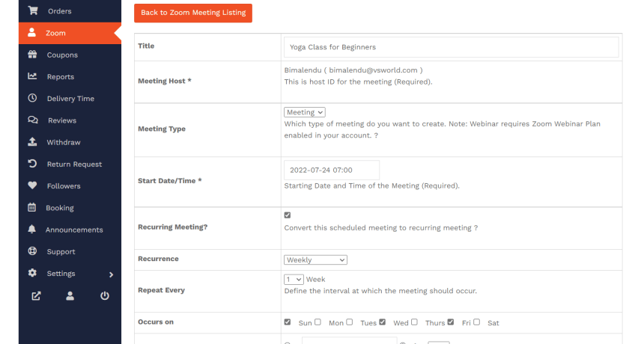Viewport: 644px width, 344px height.
Task: Toggle the checked box between Tues and Wed
Action: (x=383, y=322)
